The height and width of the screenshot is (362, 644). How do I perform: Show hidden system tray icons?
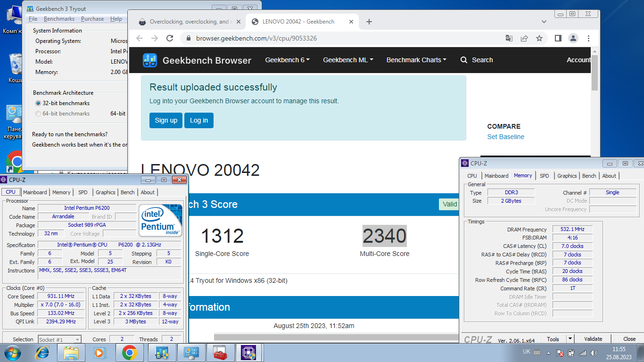click(x=548, y=353)
